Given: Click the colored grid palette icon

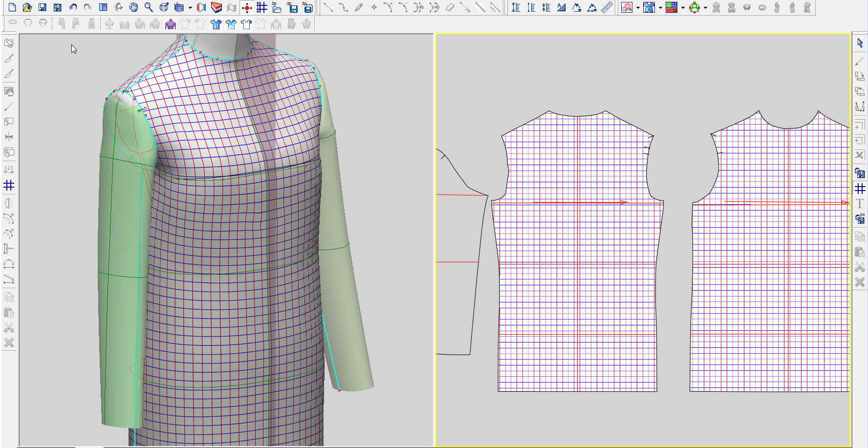Looking at the screenshot, I should (672, 7).
